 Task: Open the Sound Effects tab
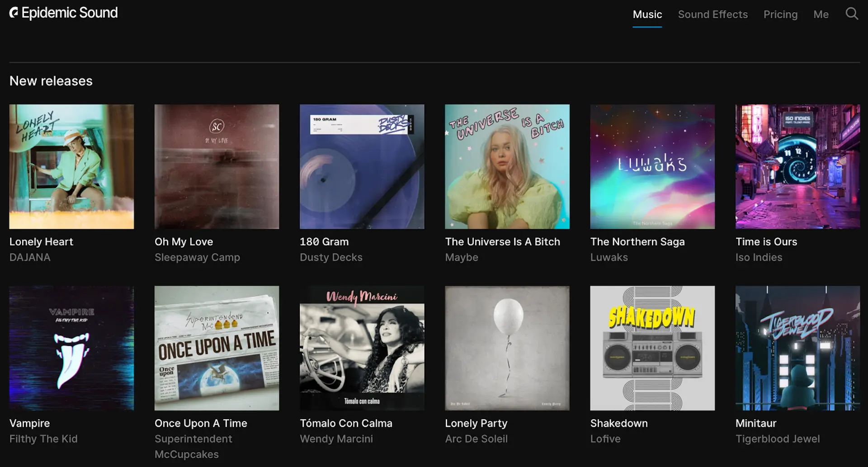point(713,14)
